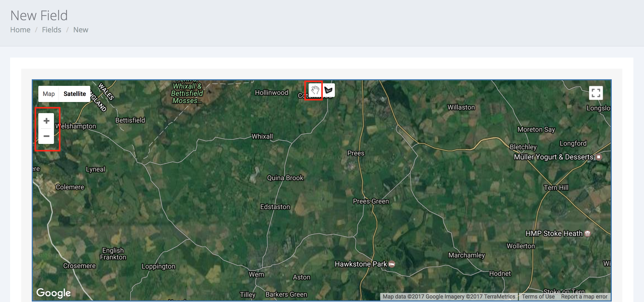Select the hand pan tool
644x302 pixels.
point(315,90)
